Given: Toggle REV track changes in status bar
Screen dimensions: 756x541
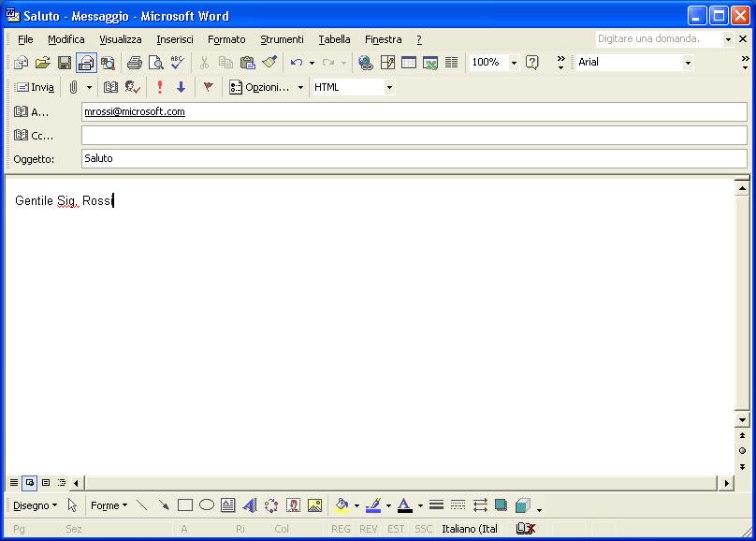Looking at the screenshot, I should click(369, 529).
